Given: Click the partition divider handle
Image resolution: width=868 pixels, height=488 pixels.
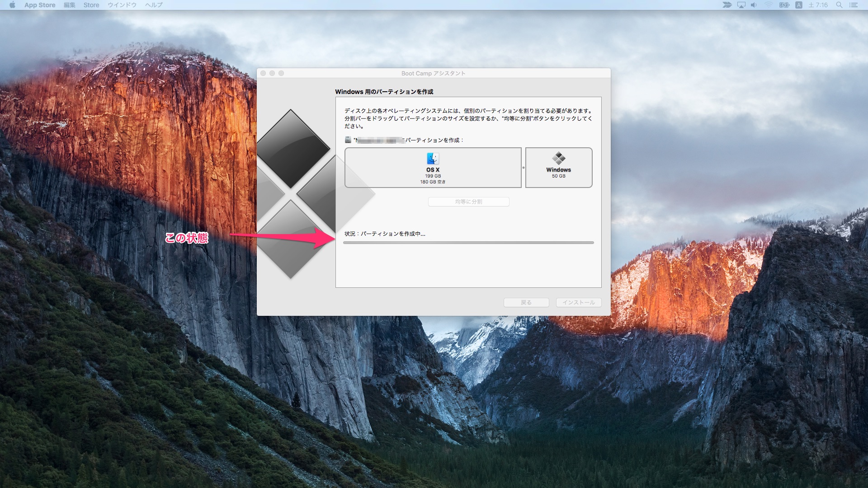Looking at the screenshot, I should [x=524, y=168].
